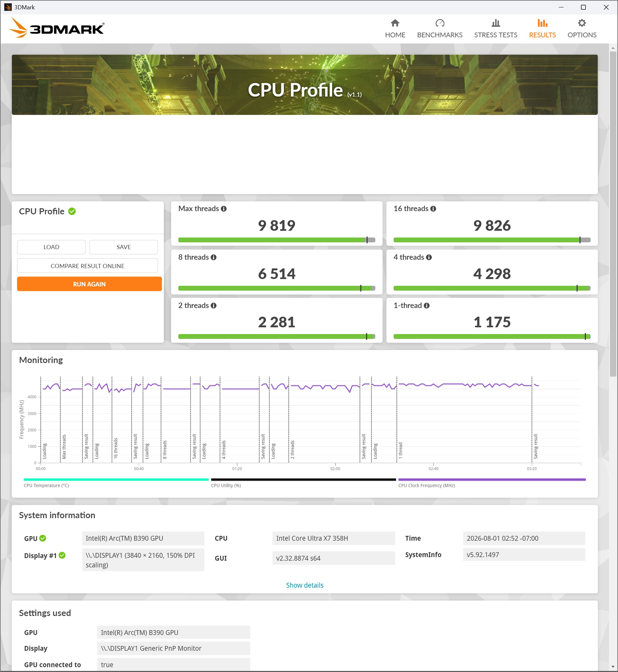Click the Home house icon
The width and height of the screenshot is (618, 672).
coord(395,23)
